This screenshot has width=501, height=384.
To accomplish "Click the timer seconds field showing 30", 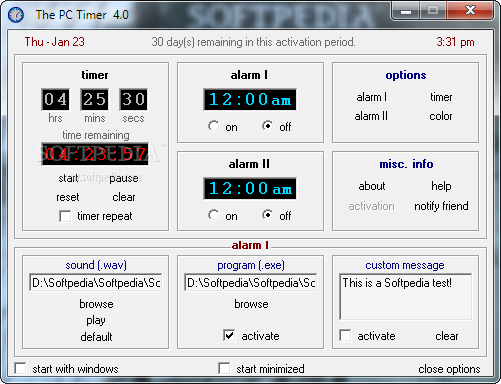I will (133, 99).
